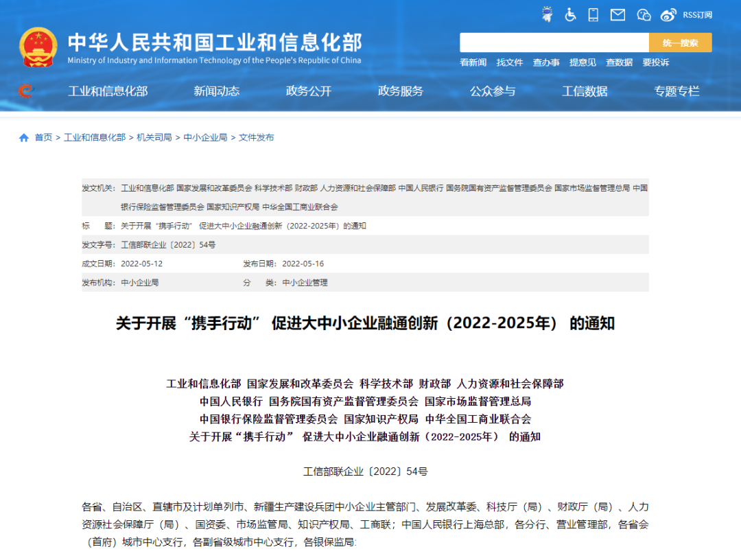Screen dimensions: 741x560
Task: Open the 政务公开 nav menu
Action: (309, 91)
